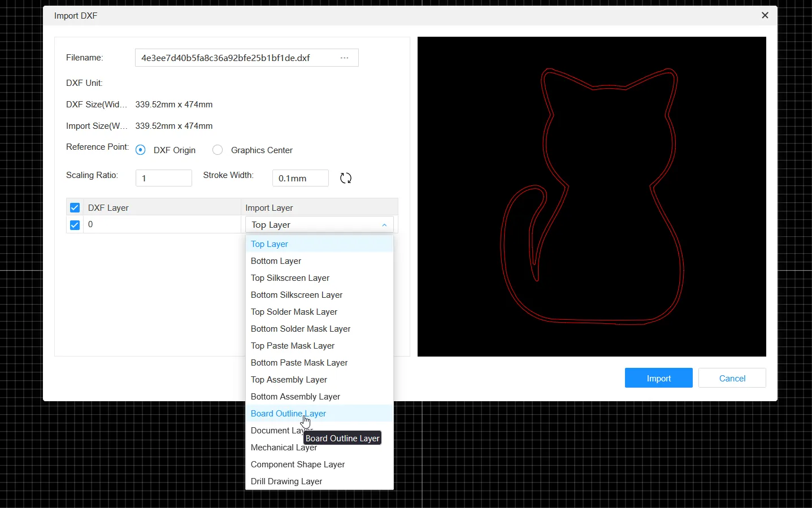Click the Import Layer column header
The width and height of the screenshot is (812, 508).
pyautogui.click(x=320, y=208)
